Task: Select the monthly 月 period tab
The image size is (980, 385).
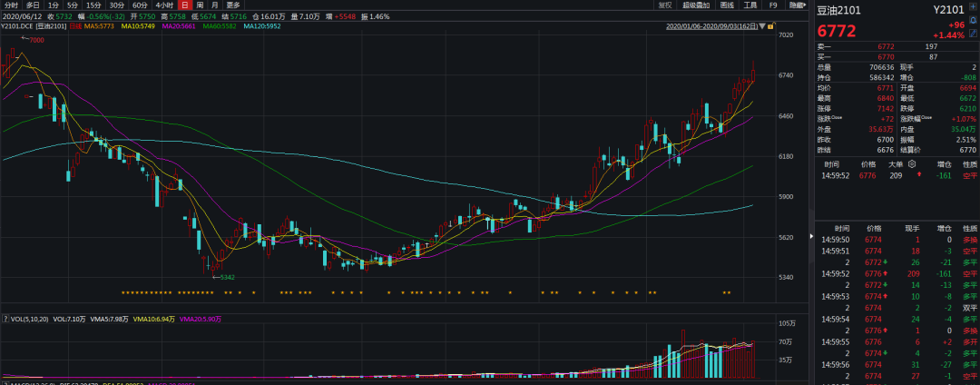Action: tap(214, 5)
